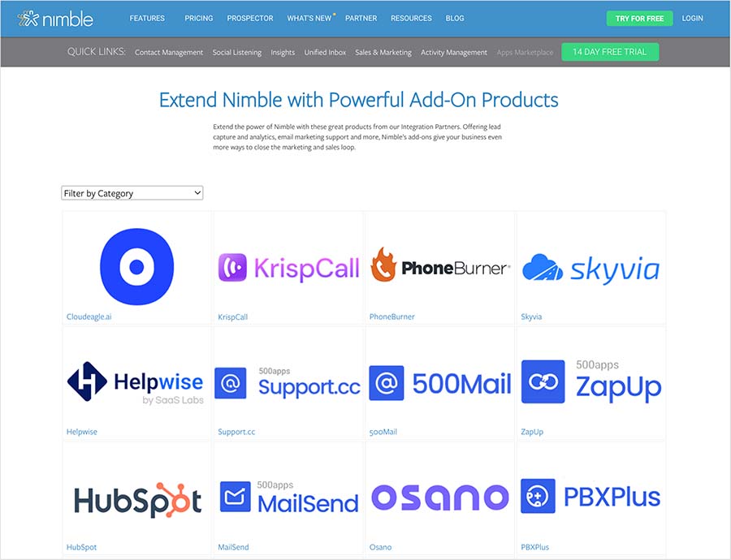
Task: Open the Features menu
Action: 147,18
